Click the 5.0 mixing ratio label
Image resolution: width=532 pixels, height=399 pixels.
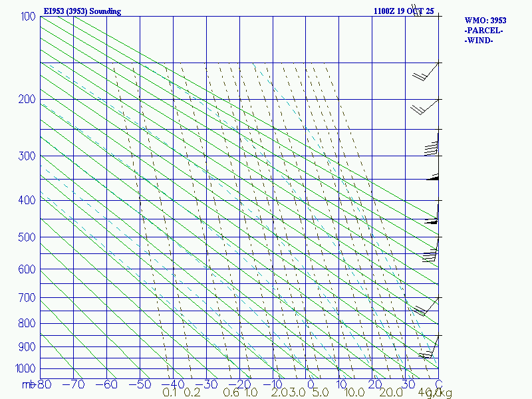321,393
